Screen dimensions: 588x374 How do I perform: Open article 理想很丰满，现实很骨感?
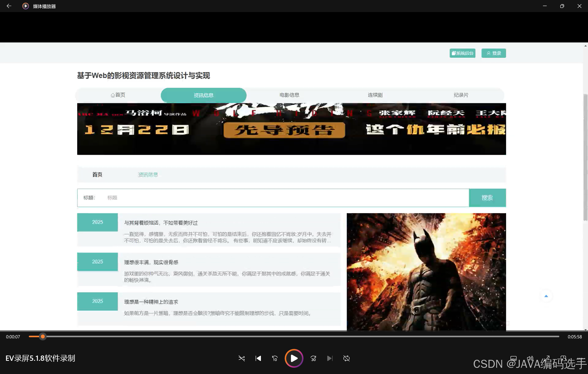151,262
